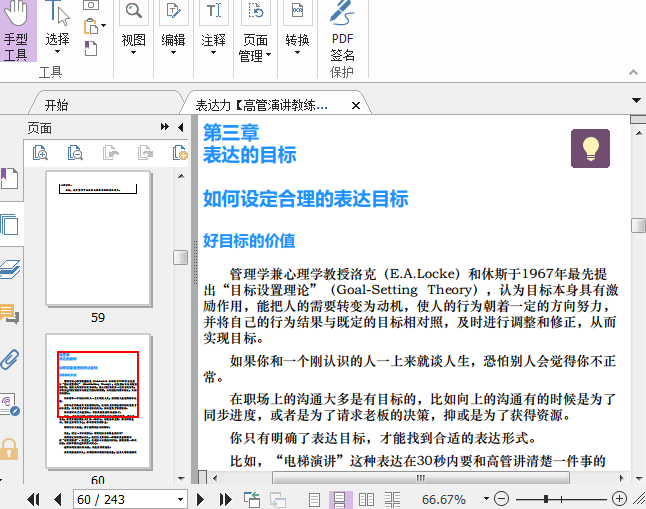Open the Digital Signatures panel icon

click(10, 405)
